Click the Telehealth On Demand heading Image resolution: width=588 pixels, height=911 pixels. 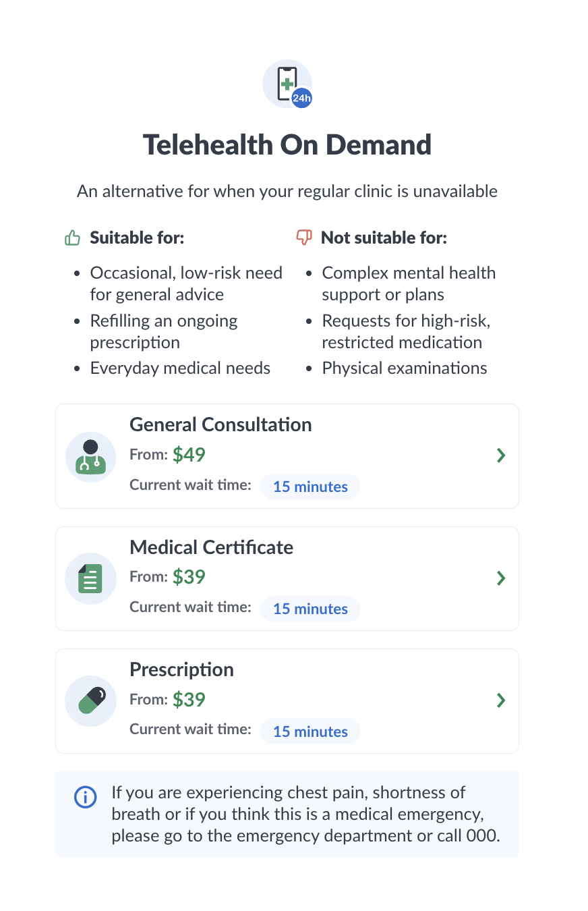[x=287, y=144]
